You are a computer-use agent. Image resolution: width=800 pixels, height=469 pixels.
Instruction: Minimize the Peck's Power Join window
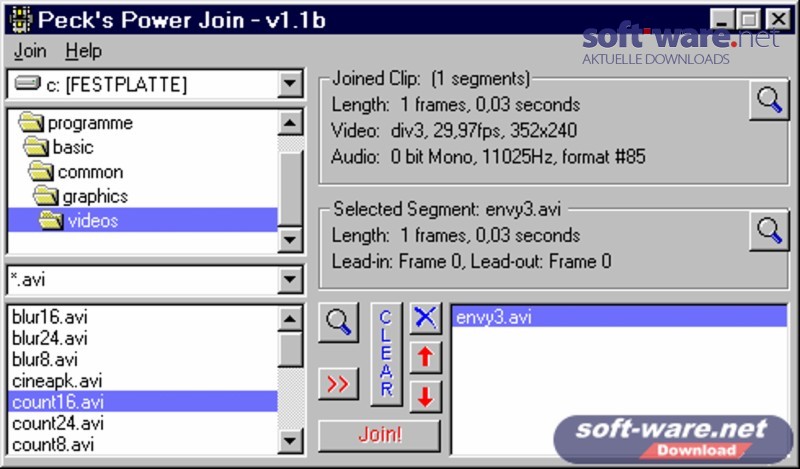tap(721, 20)
